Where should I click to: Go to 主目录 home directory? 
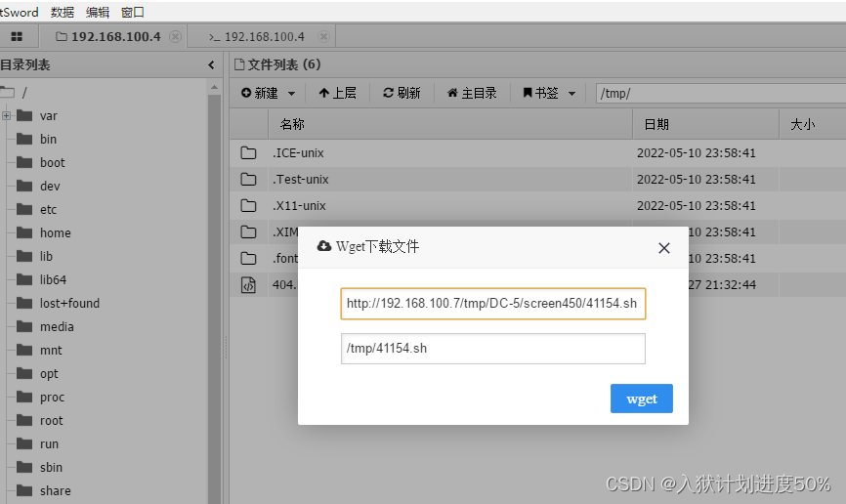472,93
